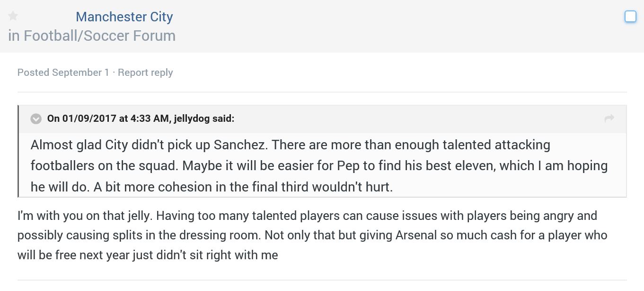Click the Report reply link

[x=145, y=73]
